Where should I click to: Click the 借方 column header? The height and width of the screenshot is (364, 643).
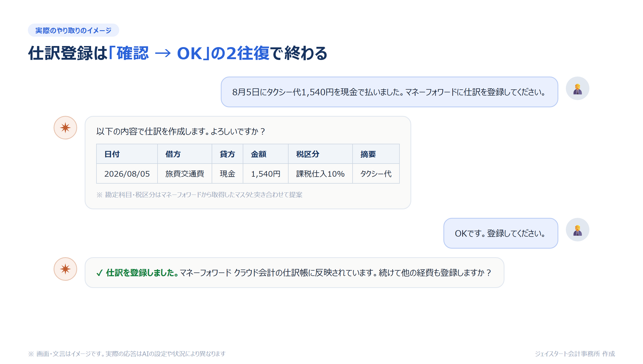click(x=185, y=154)
